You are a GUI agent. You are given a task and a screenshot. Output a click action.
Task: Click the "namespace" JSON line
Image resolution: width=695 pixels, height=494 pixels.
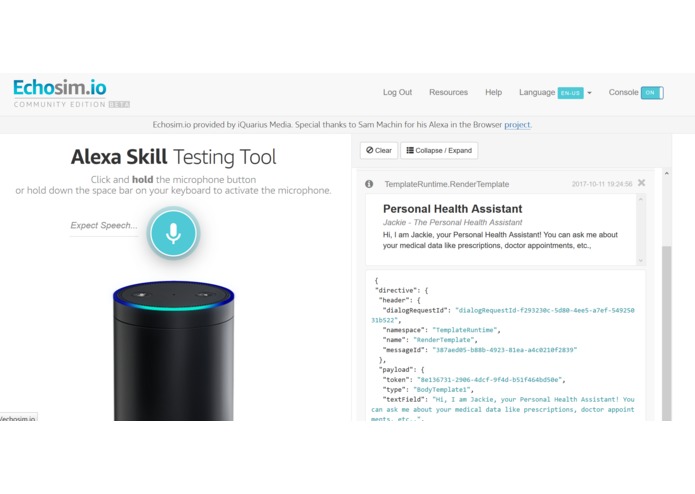441,330
